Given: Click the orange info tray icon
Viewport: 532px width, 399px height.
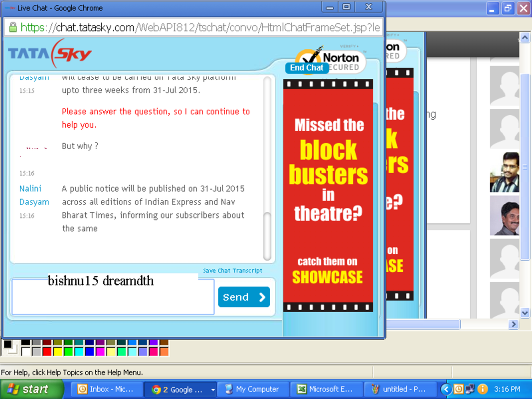Looking at the screenshot, I should coord(482,389).
